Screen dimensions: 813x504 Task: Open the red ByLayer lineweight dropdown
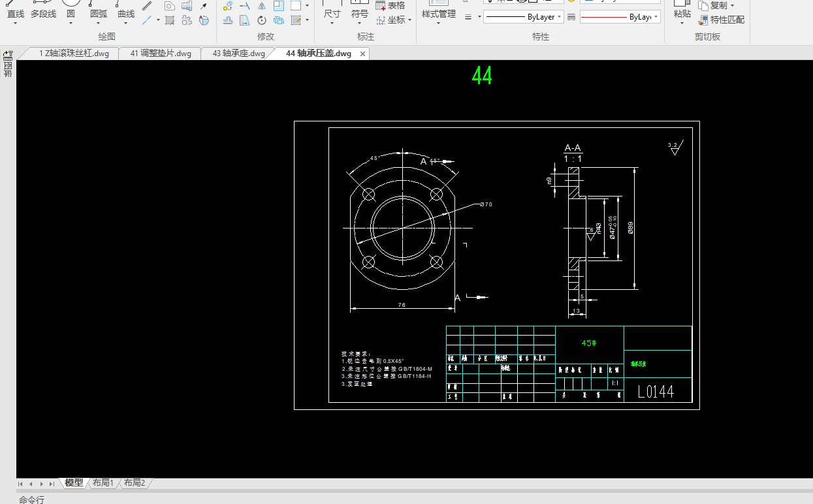pyautogui.click(x=656, y=17)
